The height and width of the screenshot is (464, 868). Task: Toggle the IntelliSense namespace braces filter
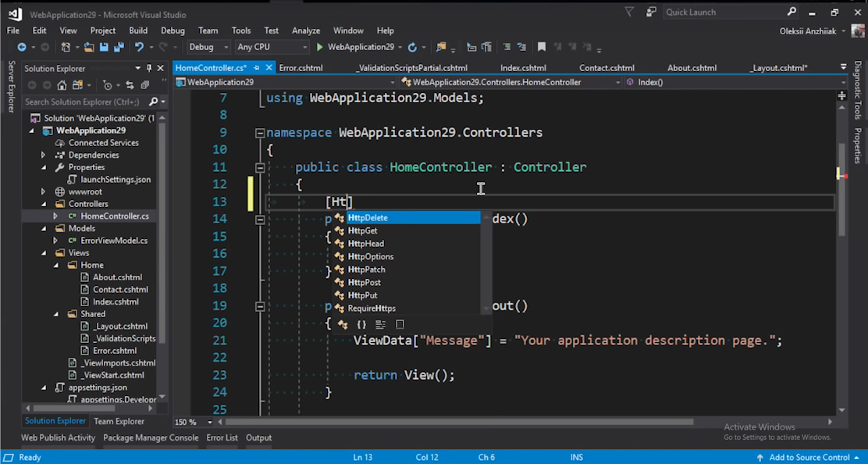[361, 324]
